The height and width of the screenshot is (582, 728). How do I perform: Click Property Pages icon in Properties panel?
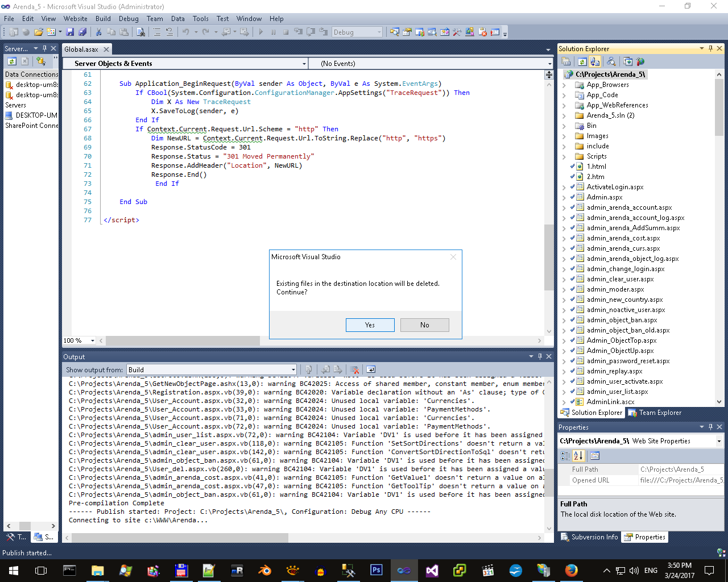coord(595,456)
